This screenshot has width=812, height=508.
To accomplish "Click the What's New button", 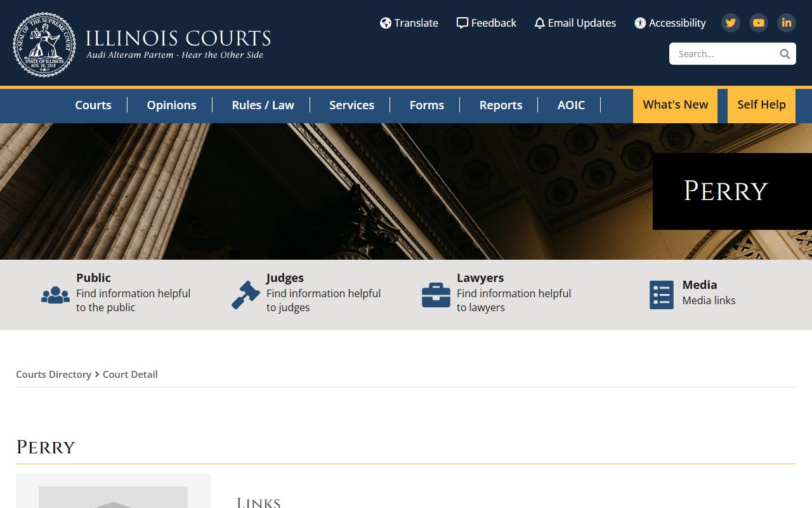I will (675, 105).
